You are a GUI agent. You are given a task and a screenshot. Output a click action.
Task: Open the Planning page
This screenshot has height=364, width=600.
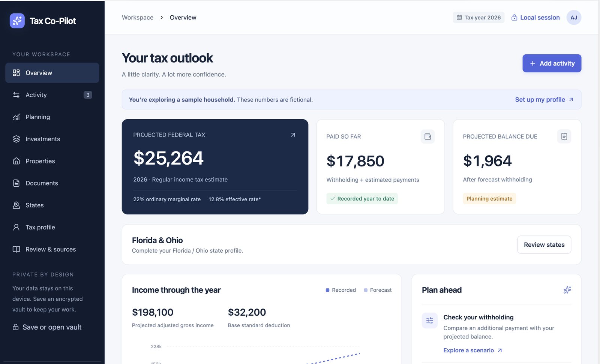tap(52, 117)
